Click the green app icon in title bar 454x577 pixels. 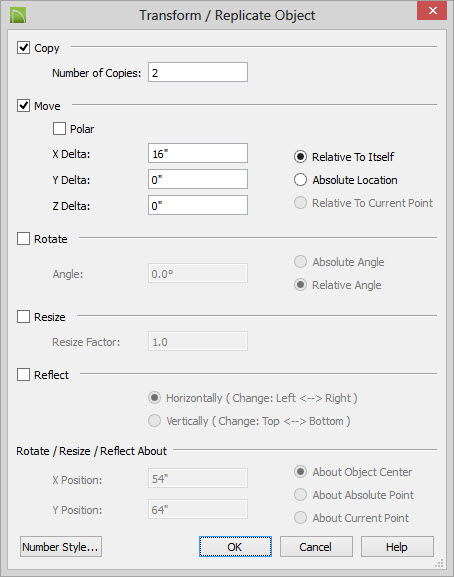coord(18,16)
